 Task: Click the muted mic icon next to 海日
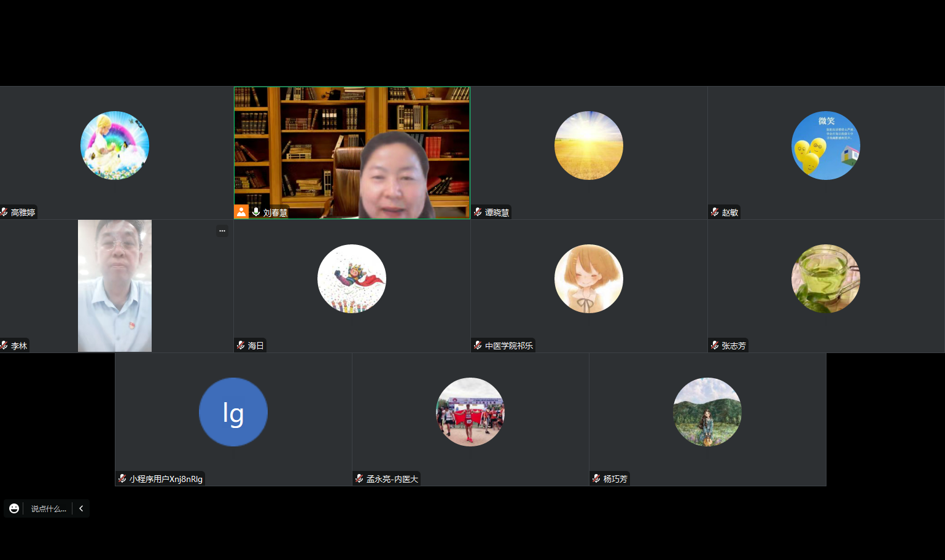point(241,345)
